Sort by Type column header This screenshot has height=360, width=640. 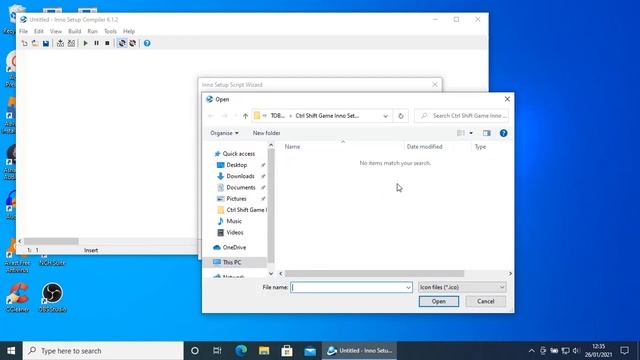480,147
